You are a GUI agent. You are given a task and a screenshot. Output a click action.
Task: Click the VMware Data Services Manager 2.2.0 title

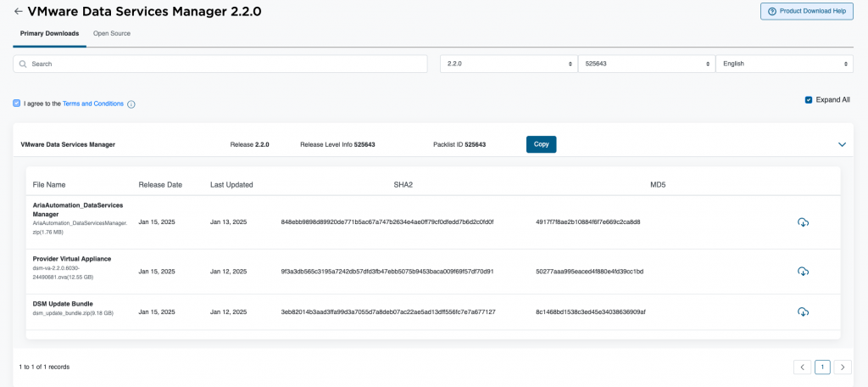[x=144, y=11]
